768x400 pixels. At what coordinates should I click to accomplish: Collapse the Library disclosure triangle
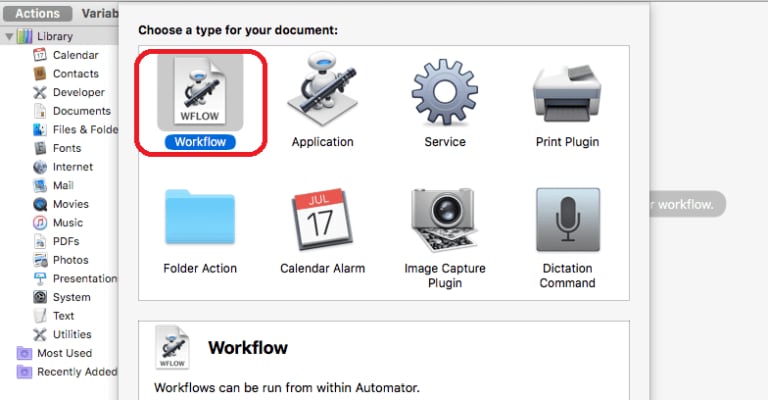point(9,37)
